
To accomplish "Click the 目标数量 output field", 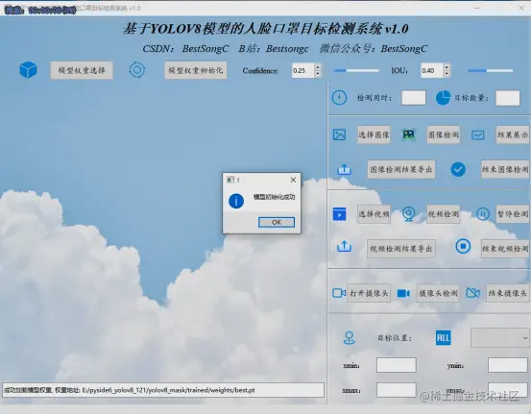I will click(x=508, y=98).
